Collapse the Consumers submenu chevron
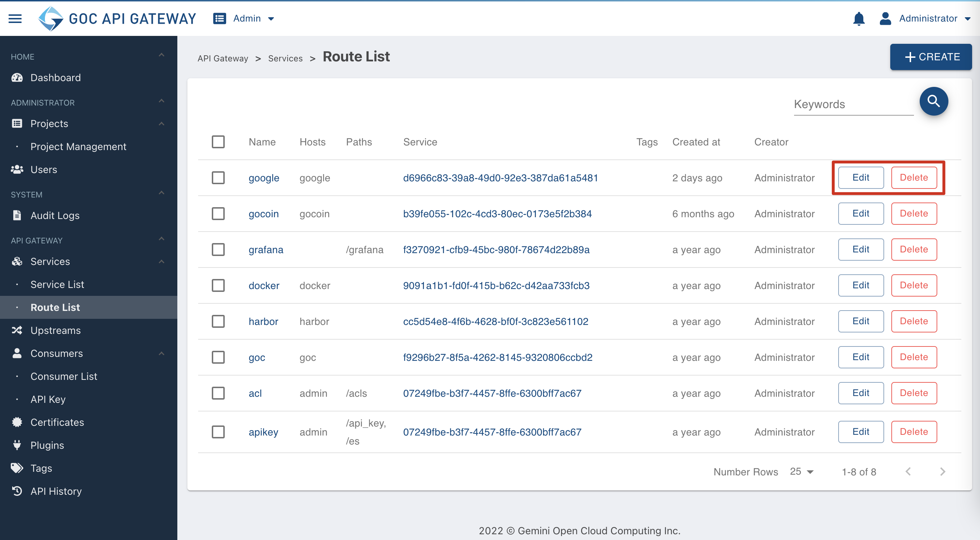The width and height of the screenshot is (980, 540). [x=161, y=354]
